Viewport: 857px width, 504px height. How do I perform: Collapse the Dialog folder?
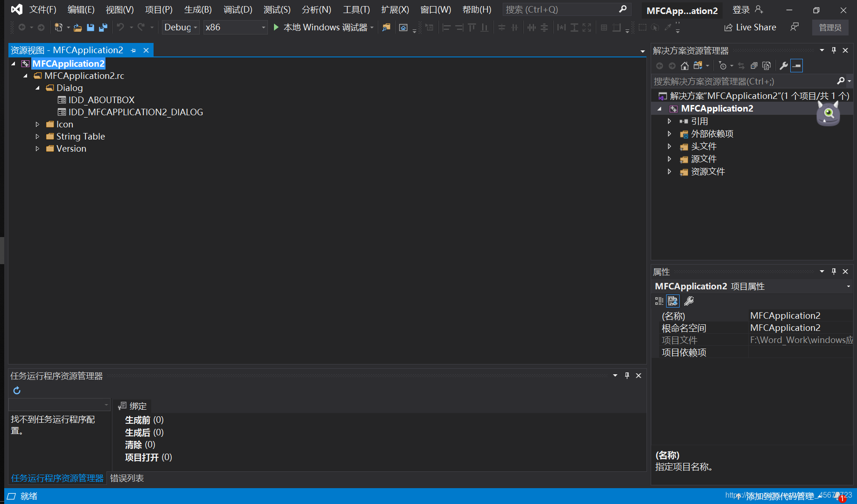pos(38,88)
